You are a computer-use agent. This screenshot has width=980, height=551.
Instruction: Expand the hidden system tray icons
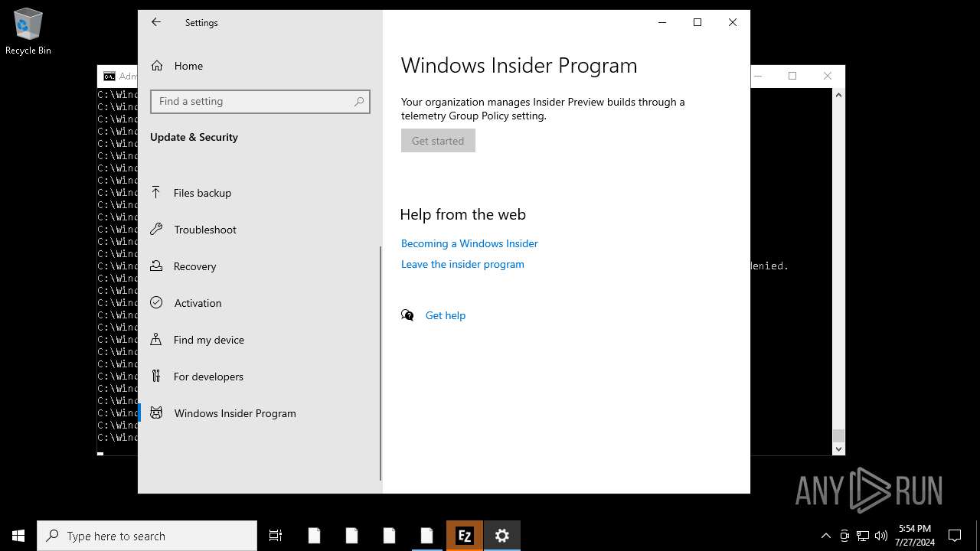[x=826, y=536]
